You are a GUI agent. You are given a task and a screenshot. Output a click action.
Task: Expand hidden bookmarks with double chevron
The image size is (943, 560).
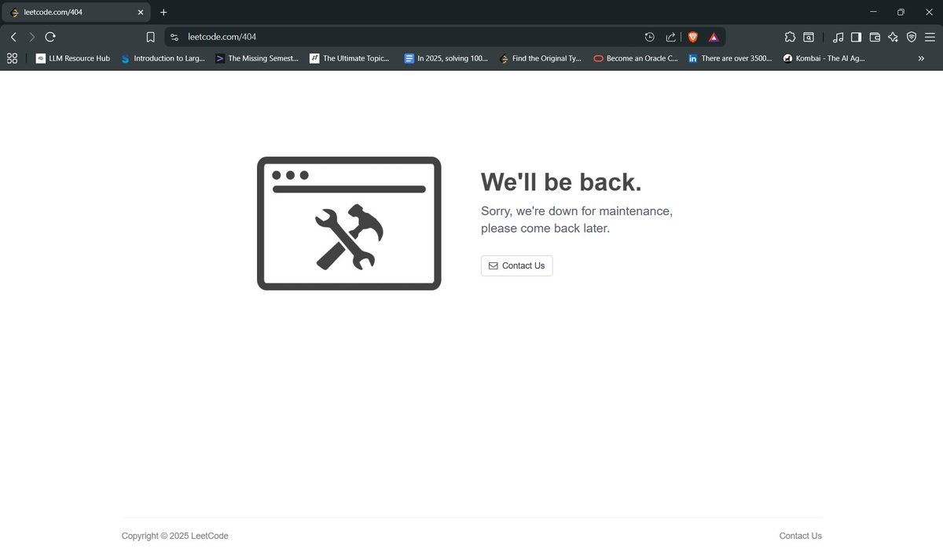tap(921, 58)
